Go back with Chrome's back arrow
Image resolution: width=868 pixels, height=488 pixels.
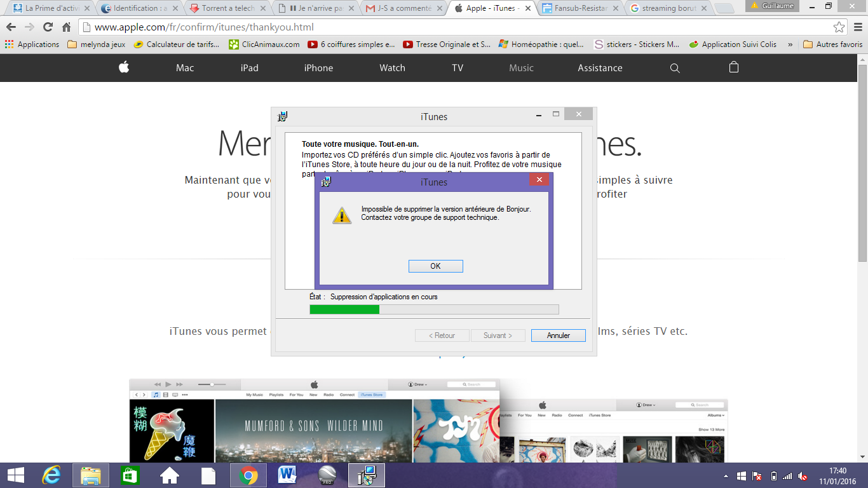(x=11, y=27)
